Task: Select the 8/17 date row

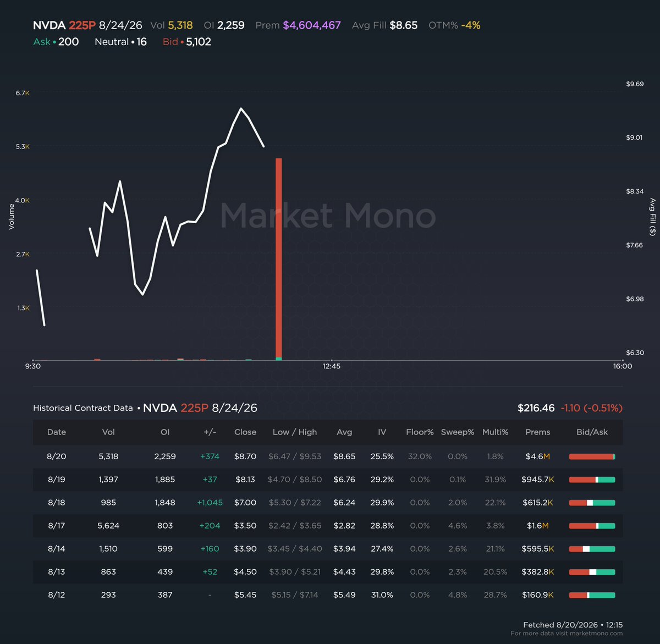Action: (328, 526)
